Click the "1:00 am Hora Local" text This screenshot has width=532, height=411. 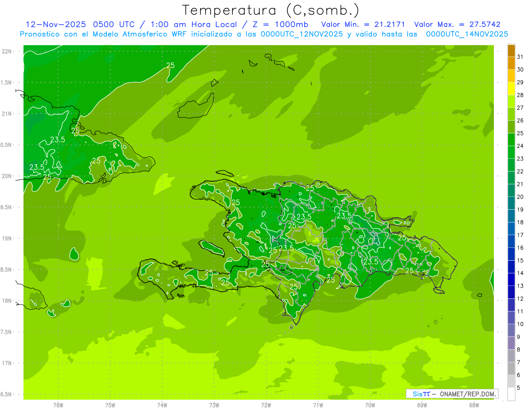pyautogui.click(x=193, y=24)
